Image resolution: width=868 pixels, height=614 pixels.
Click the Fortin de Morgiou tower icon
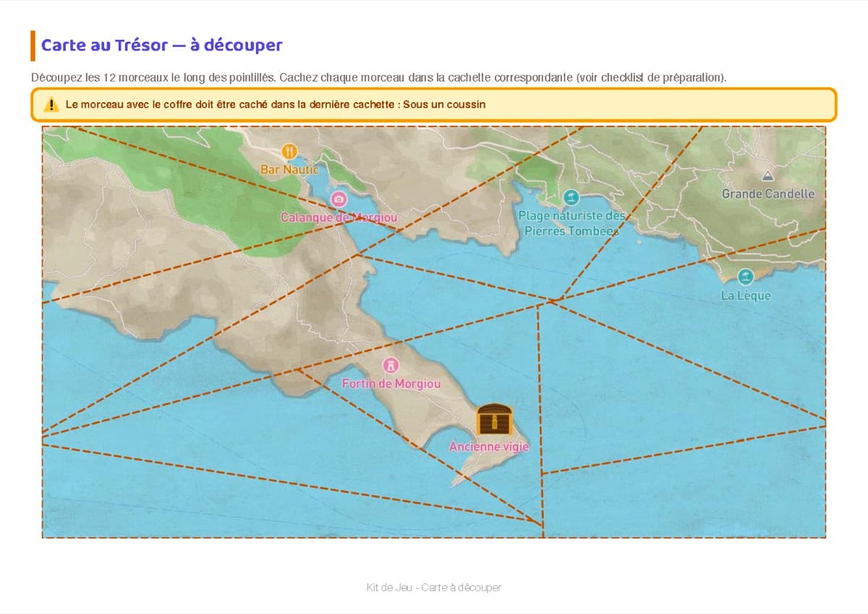(391, 365)
